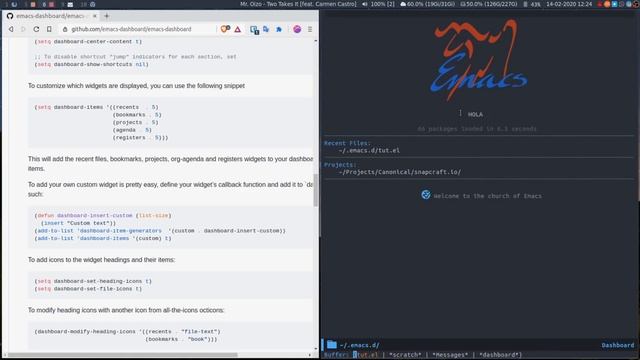This screenshot has width=640, height=360.
Task: Click the mail workspace icon in top bar
Action: (x=70, y=4)
